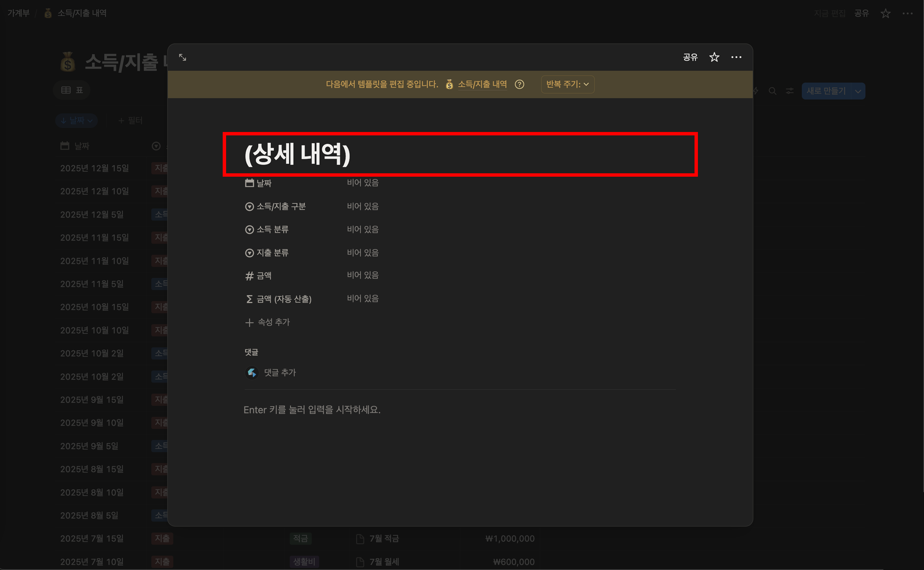Viewport: 924px width, 570px height.
Task: Favorite the template with star icon
Action: coord(714,57)
